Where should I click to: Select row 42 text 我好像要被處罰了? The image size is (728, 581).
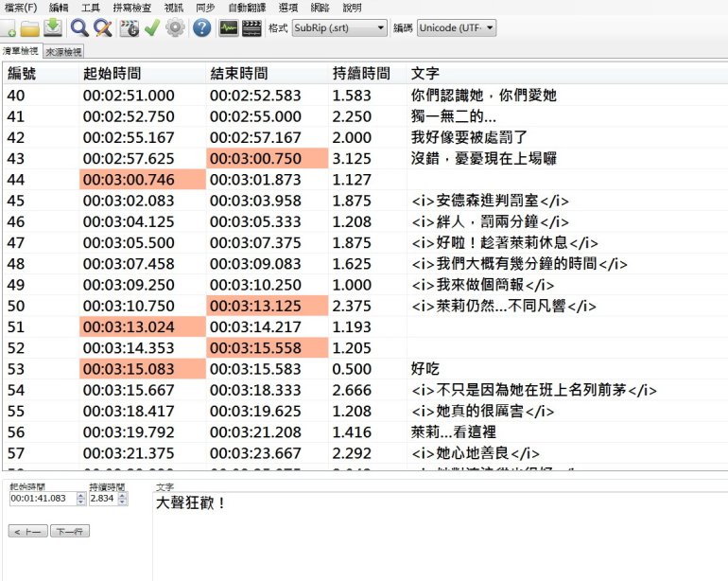click(x=469, y=137)
